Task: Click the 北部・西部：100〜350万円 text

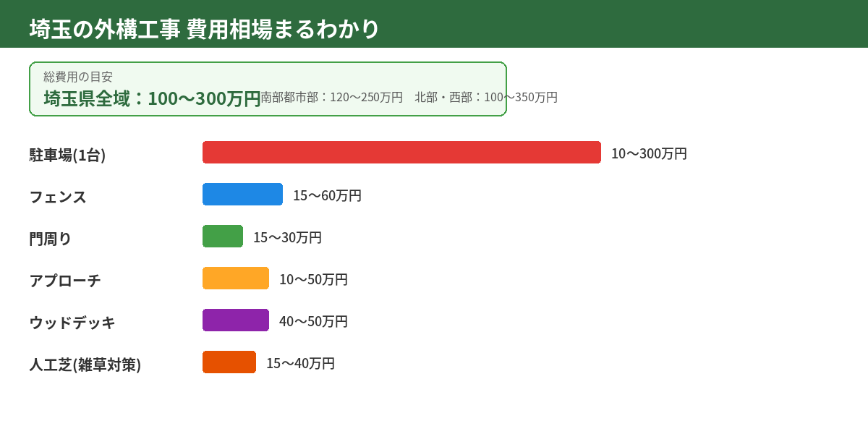Action: pyautogui.click(x=486, y=97)
